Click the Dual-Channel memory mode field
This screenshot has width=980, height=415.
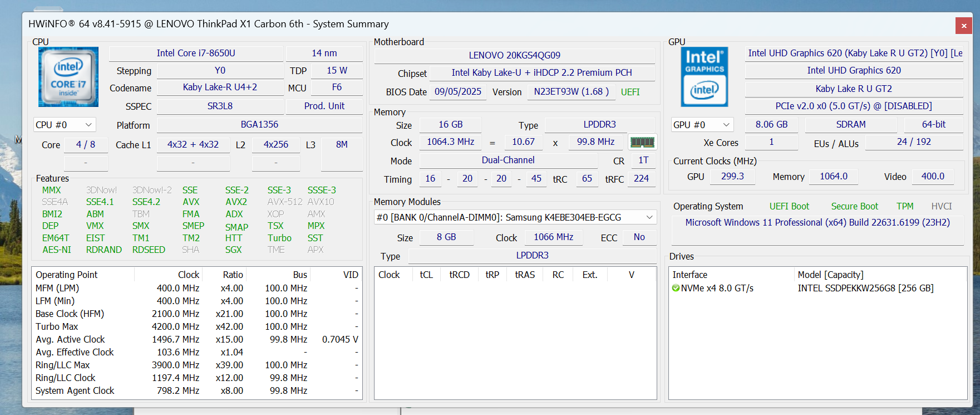508,160
